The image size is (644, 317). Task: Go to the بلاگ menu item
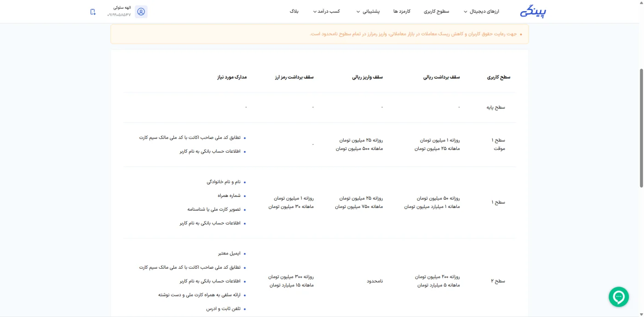tap(294, 12)
